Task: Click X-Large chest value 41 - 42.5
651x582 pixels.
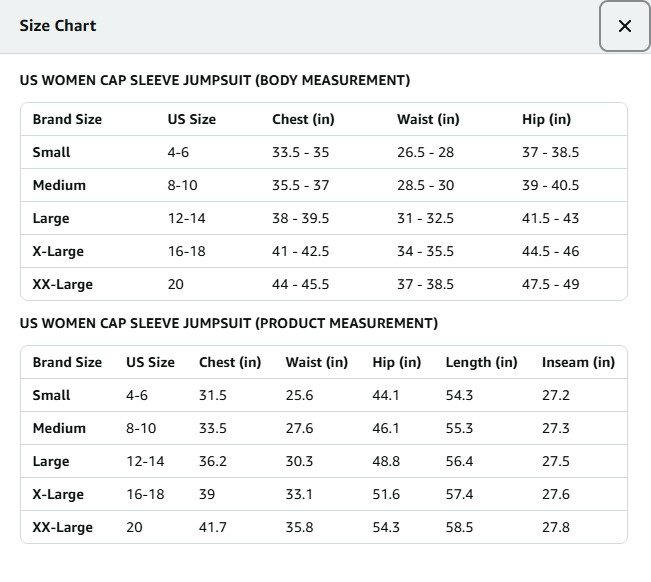Action: click(300, 251)
